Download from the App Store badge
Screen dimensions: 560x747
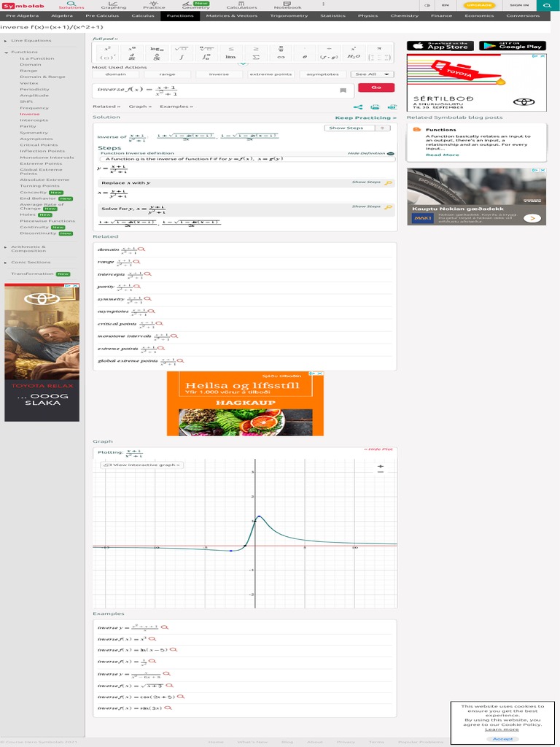(440, 46)
